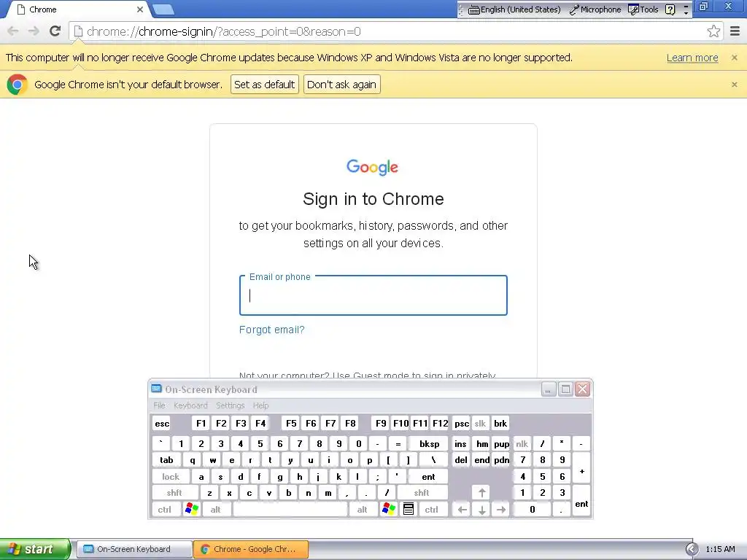Click the right arrow key on keyboard
Screen dimensions: 747x560
[501, 510]
